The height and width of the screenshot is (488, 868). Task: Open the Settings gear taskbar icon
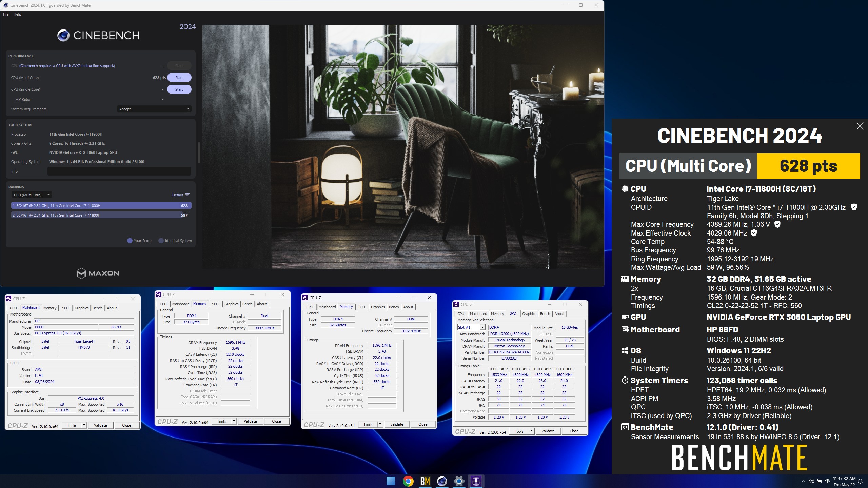459,481
